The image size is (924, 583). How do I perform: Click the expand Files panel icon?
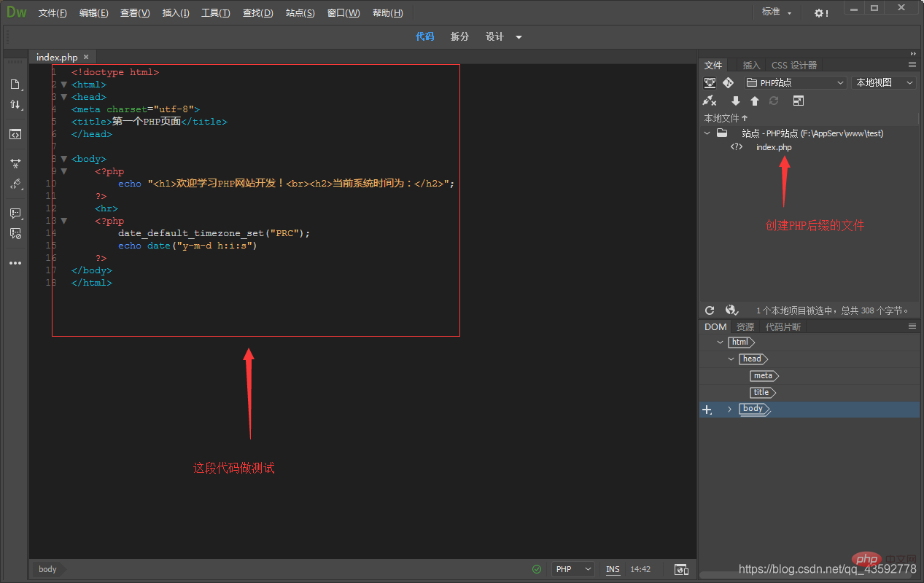pos(799,101)
